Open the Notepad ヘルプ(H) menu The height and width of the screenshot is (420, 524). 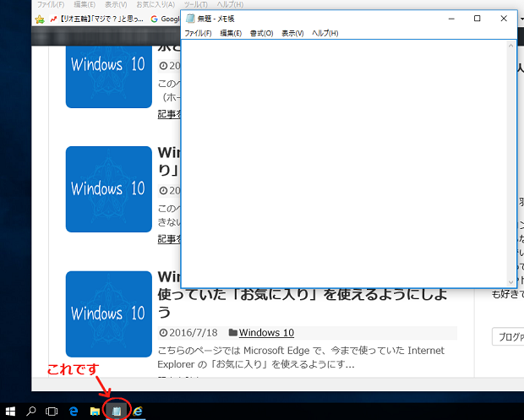[325, 33]
